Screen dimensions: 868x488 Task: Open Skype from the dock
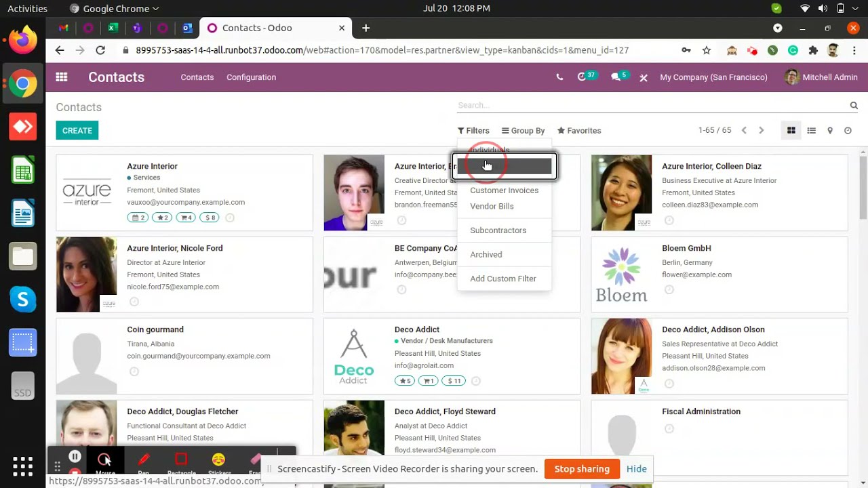(x=22, y=299)
